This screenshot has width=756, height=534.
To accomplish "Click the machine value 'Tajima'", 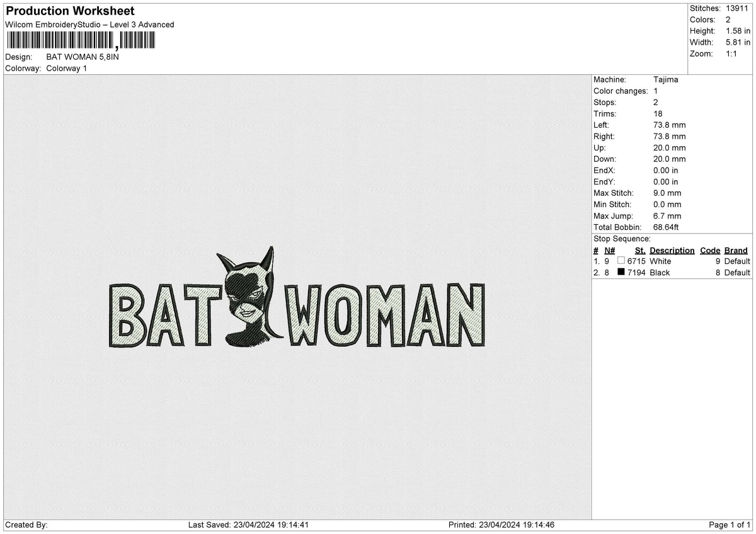I will pos(666,79).
